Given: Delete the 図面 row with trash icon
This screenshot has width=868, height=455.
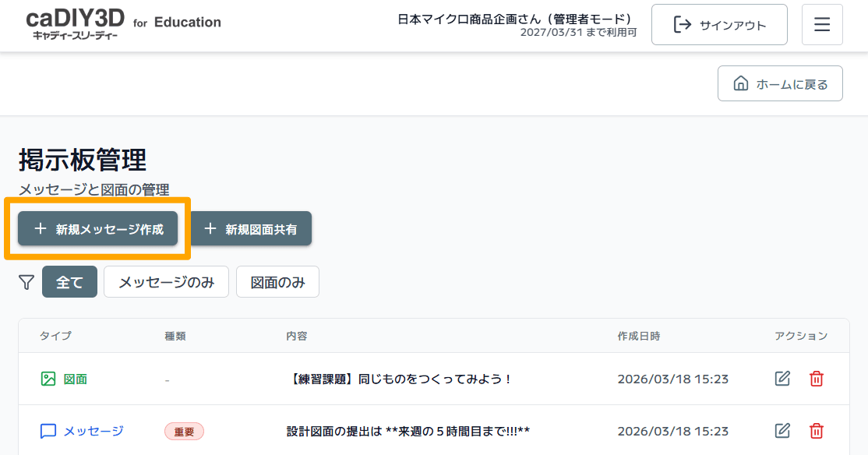Looking at the screenshot, I should point(816,379).
